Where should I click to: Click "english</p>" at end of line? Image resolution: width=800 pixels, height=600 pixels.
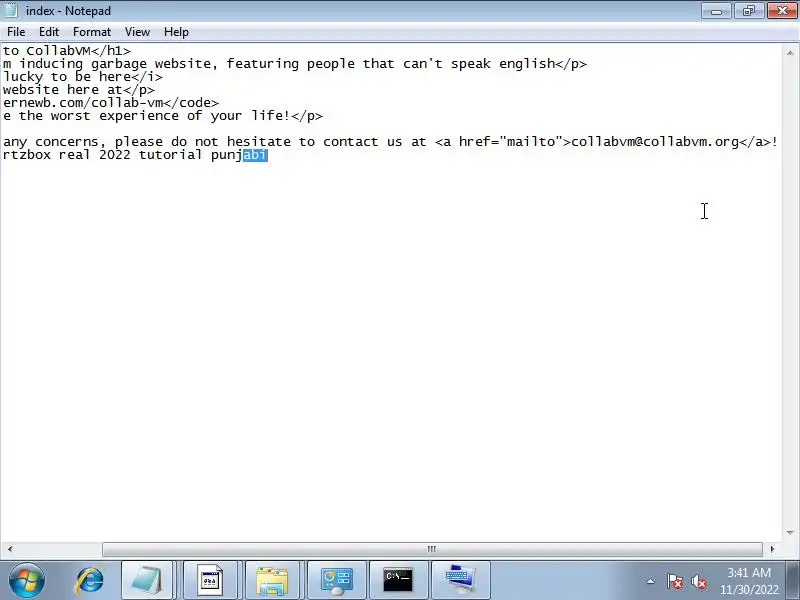(x=543, y=64)
